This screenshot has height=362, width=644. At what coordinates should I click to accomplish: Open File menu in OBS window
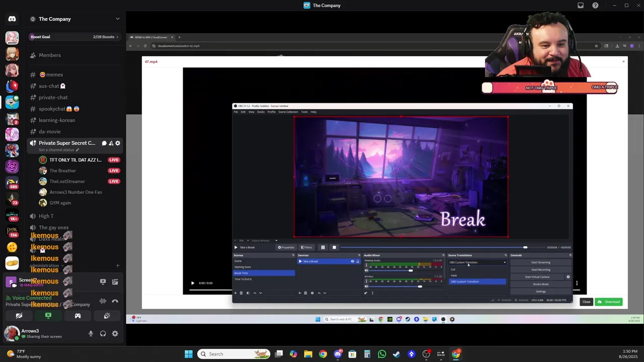236,112
